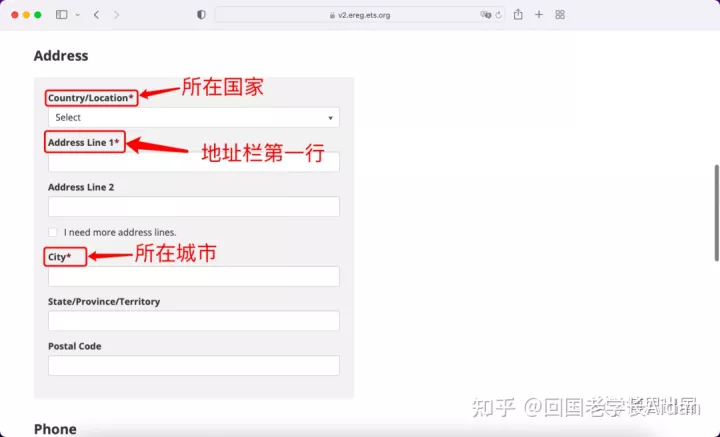Maximize the window with the green button
The image size is (720, 437).
pyautogui.click(x=38, y=15)
